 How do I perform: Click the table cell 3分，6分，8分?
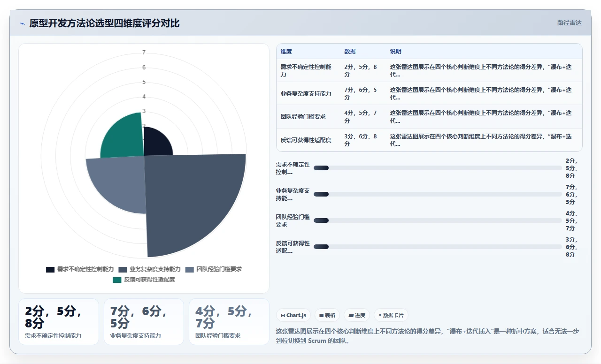pyautogui.click(x=363, y=140)
